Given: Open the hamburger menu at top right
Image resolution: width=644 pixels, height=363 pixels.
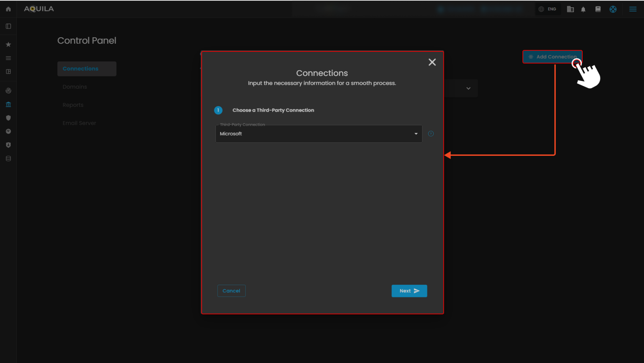Looking at the screenshot, I should coord(633,9).
